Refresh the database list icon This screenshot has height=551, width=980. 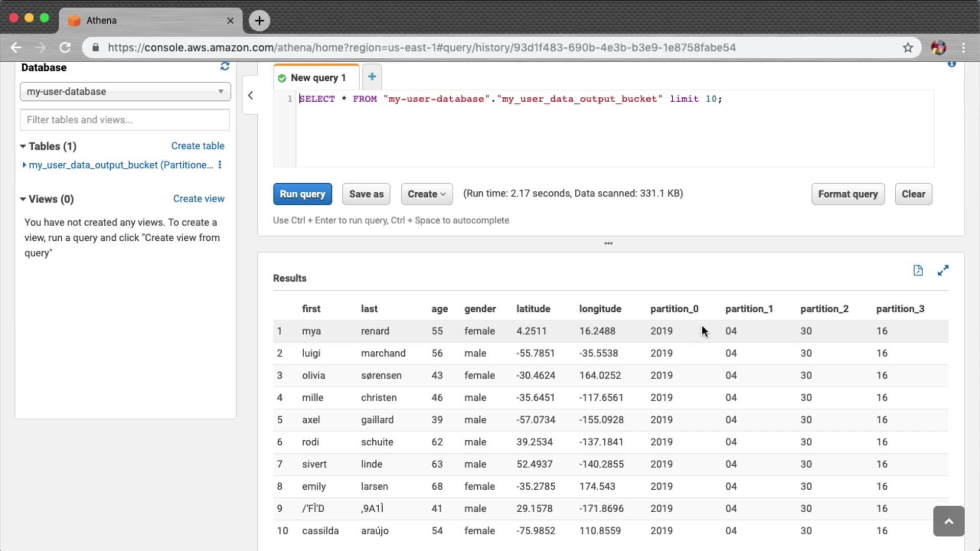tap(225, 67)
